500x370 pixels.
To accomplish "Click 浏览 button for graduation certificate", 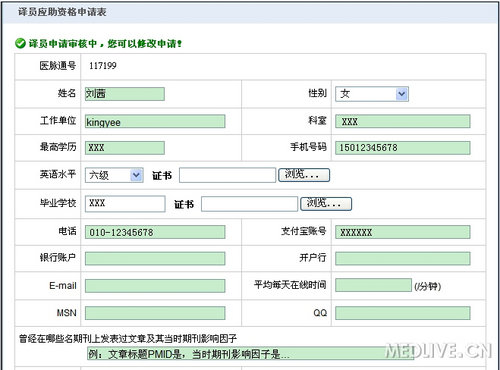I will point(326,204).
